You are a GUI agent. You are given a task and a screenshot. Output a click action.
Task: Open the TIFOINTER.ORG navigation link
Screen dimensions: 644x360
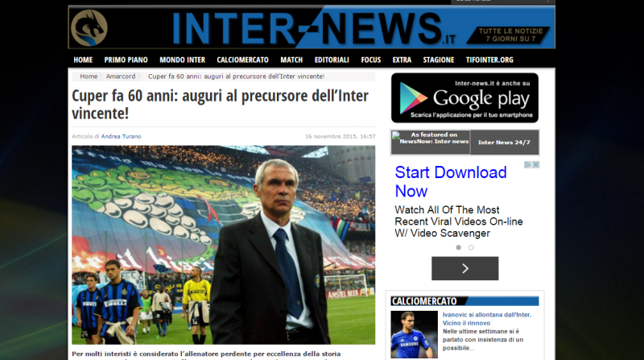[489, 60]
